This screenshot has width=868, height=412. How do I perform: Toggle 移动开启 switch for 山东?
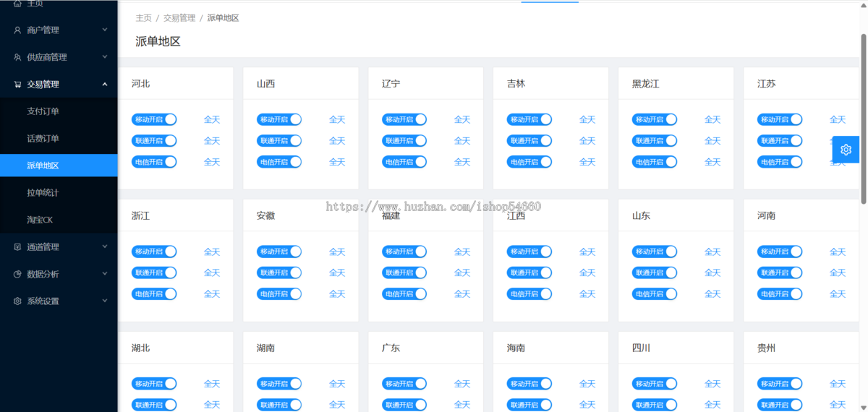pos(655,252)
